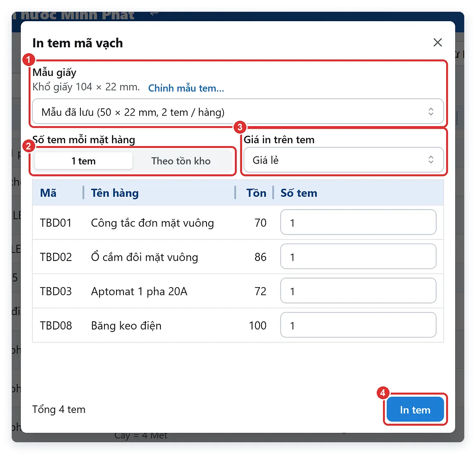Select the 1 tem option
This screenshot has height=454, width=476.
tap(83, 161)
